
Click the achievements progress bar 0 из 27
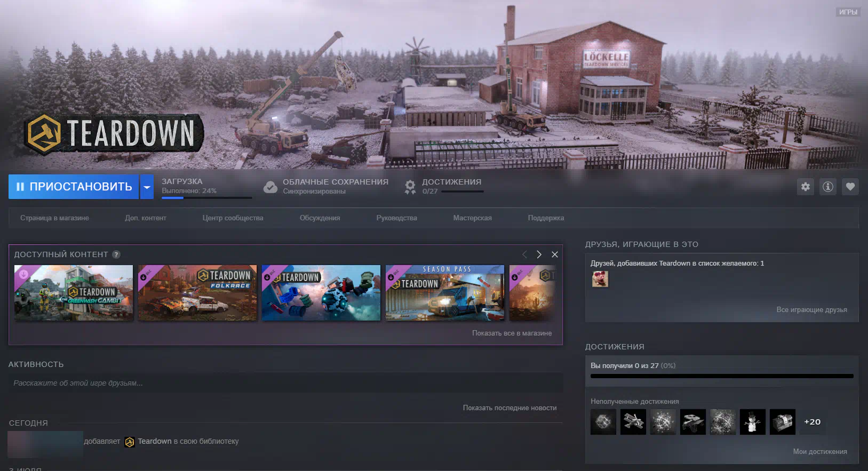click(722, 376)
